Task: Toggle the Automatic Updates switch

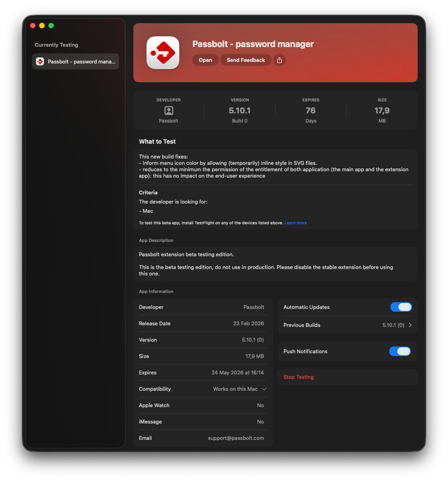Action: [401, 307]
